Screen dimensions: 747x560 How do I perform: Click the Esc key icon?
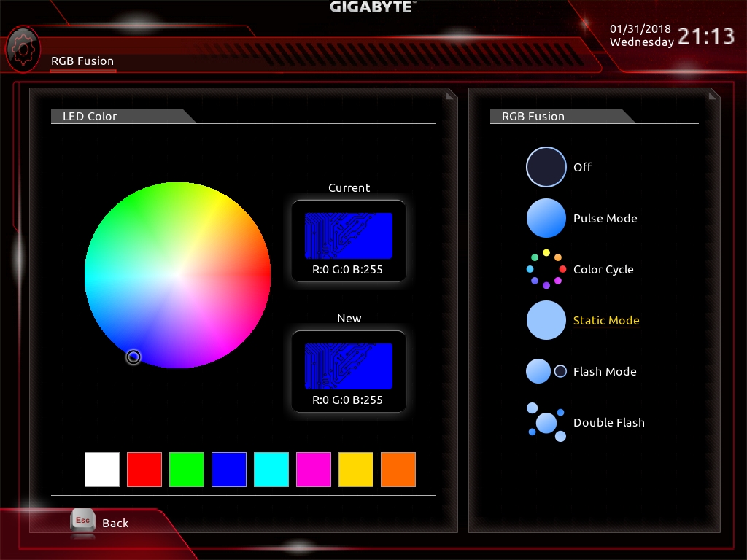[x=83, y=521]
